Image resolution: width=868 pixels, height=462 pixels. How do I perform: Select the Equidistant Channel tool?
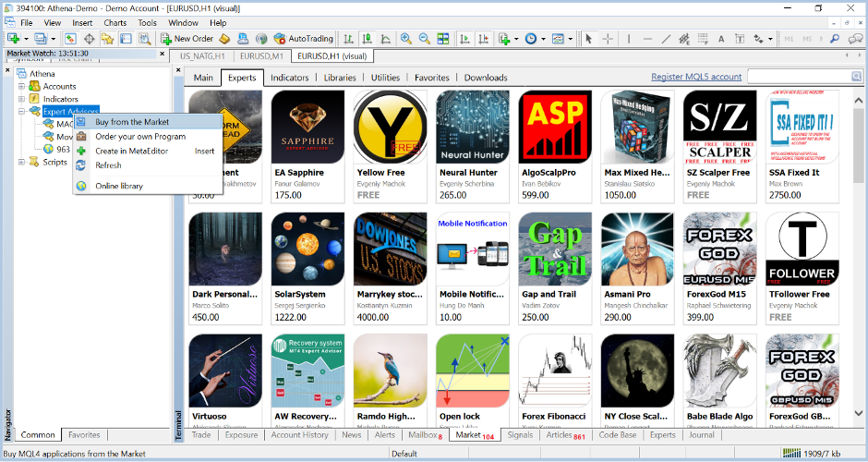[684, 39]
